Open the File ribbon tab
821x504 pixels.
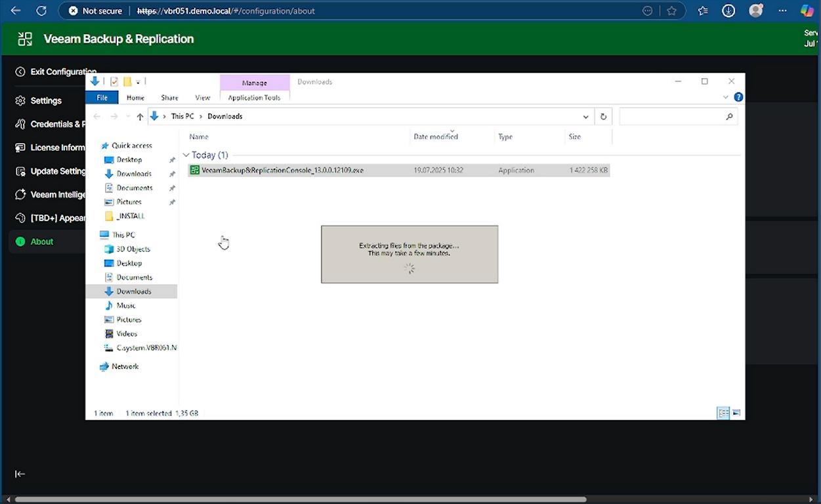click(102, 97)
